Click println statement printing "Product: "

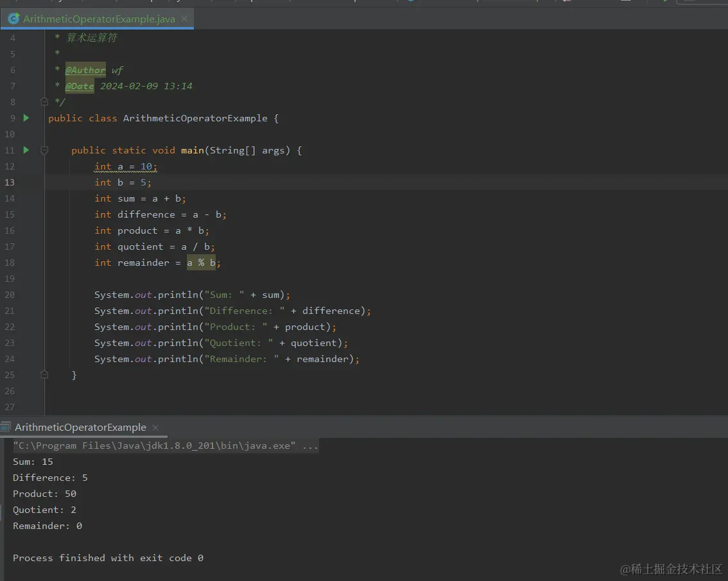point(216,327)
